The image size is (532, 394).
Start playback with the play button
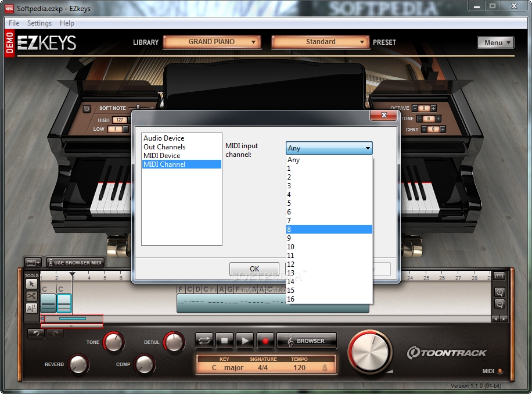click(245, 341)
